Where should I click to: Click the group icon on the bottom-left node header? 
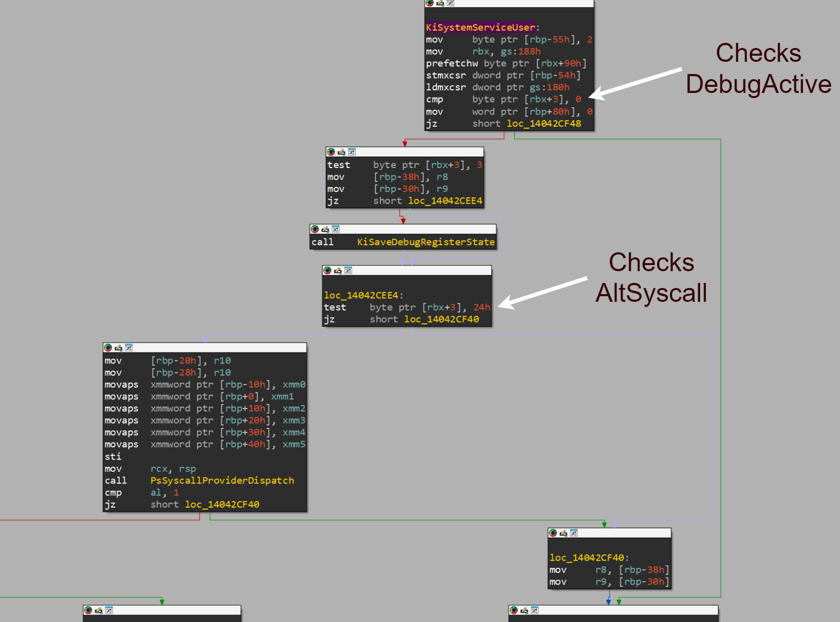pos(109,610)
